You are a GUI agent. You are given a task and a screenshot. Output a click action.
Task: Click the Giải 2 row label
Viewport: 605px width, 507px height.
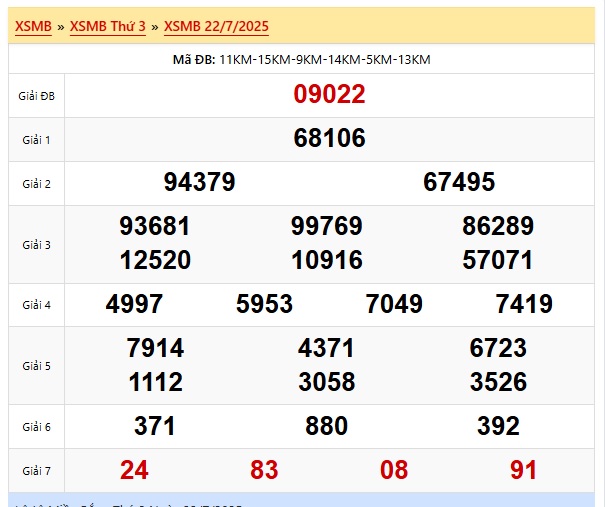[x=36, y=184]
